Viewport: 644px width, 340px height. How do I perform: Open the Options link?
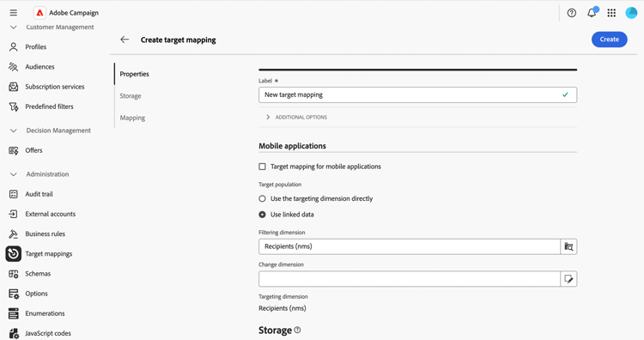click(x=37, y=294)
